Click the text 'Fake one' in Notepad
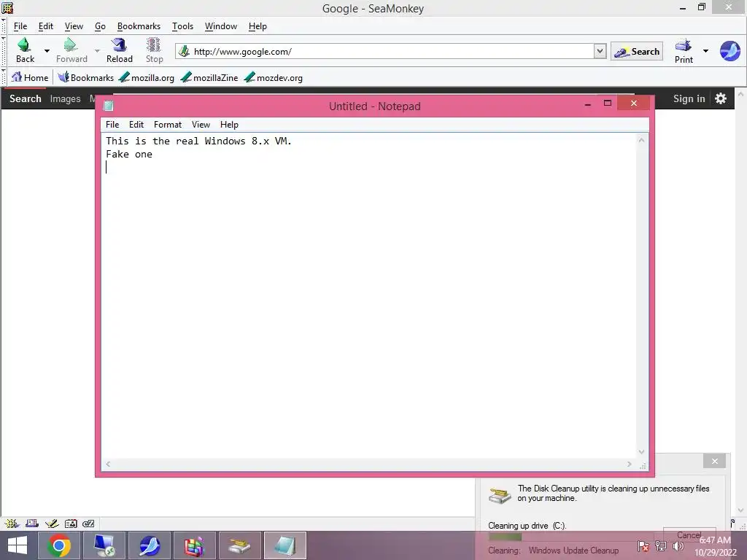747x560 pixels. click(x=129, y=155)
